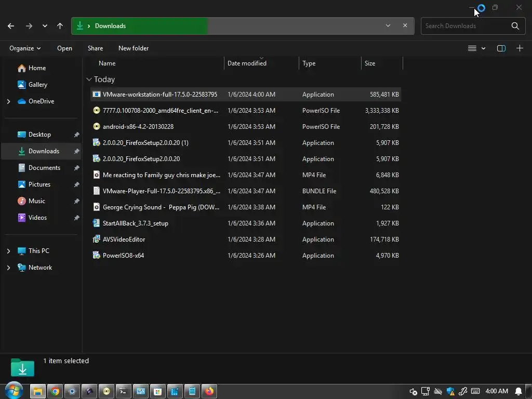Select PowerISO8-x64 installer icon
The height and width of the screenshot is (399, 532).
click(x=96, y=256)
